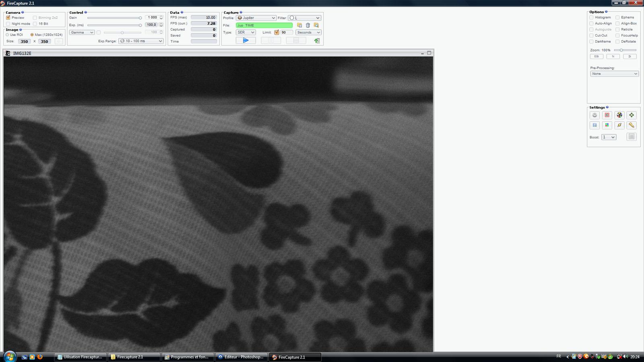
Task: Click the Camera panel help icon
Action: click(x=23, y=12)
